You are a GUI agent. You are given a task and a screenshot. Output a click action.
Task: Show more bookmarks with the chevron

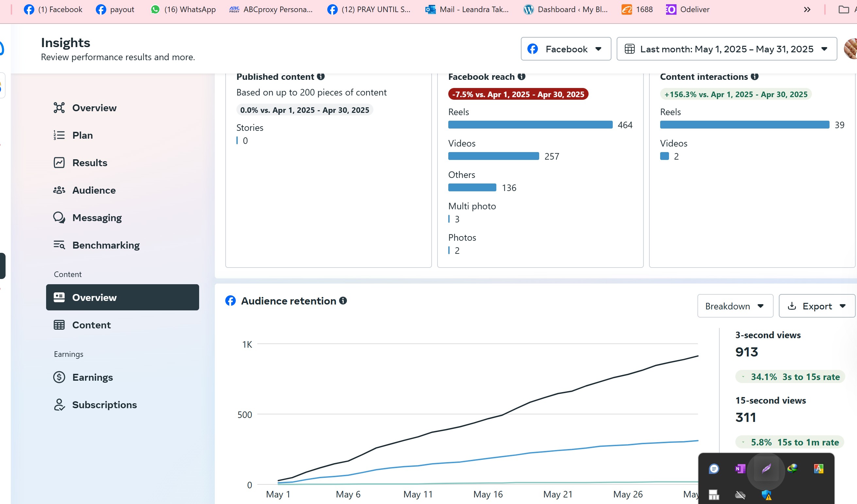click(807, 9)
